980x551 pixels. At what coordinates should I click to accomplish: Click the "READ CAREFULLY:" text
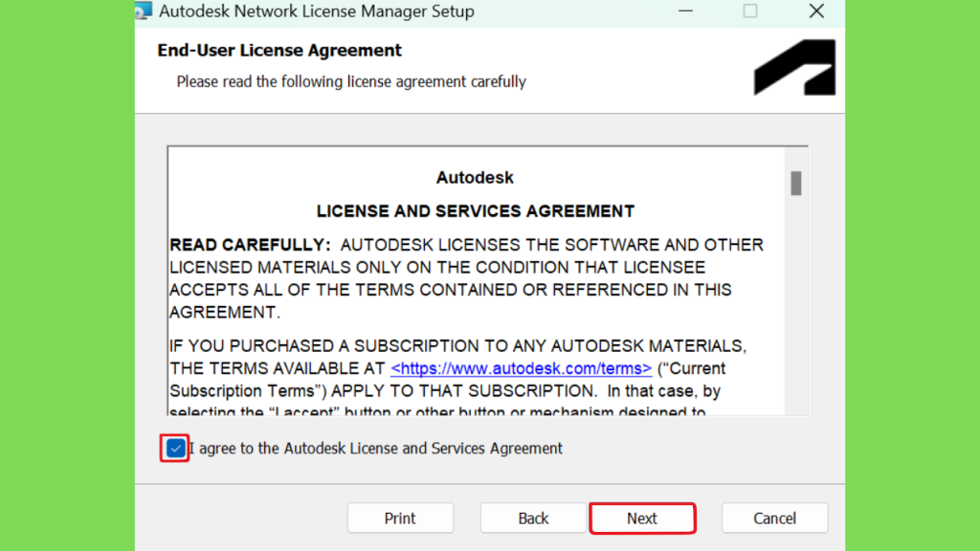(250, 245)
